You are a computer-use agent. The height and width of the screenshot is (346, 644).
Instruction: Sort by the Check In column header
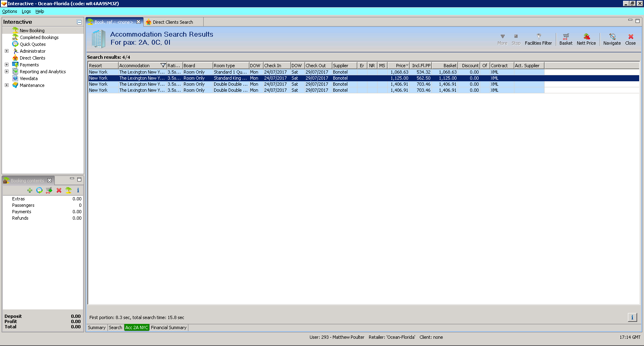click(x=277, y=66)
